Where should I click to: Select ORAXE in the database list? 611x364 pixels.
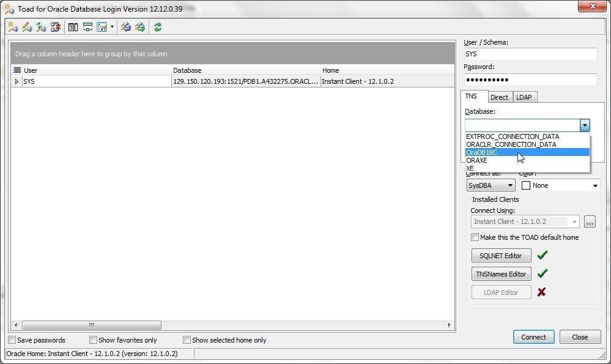coord(528,160)
